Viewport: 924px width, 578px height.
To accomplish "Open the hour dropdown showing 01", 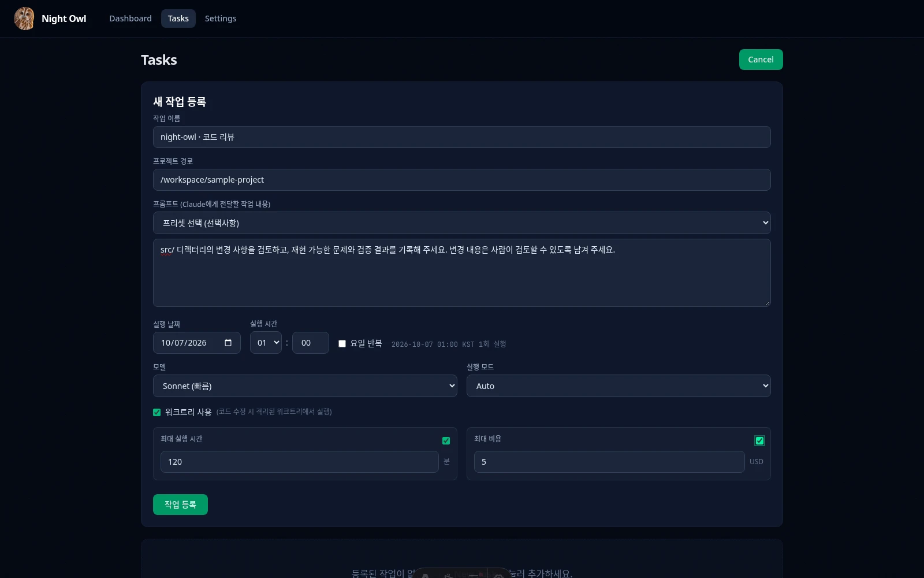I will click(266, 343).
